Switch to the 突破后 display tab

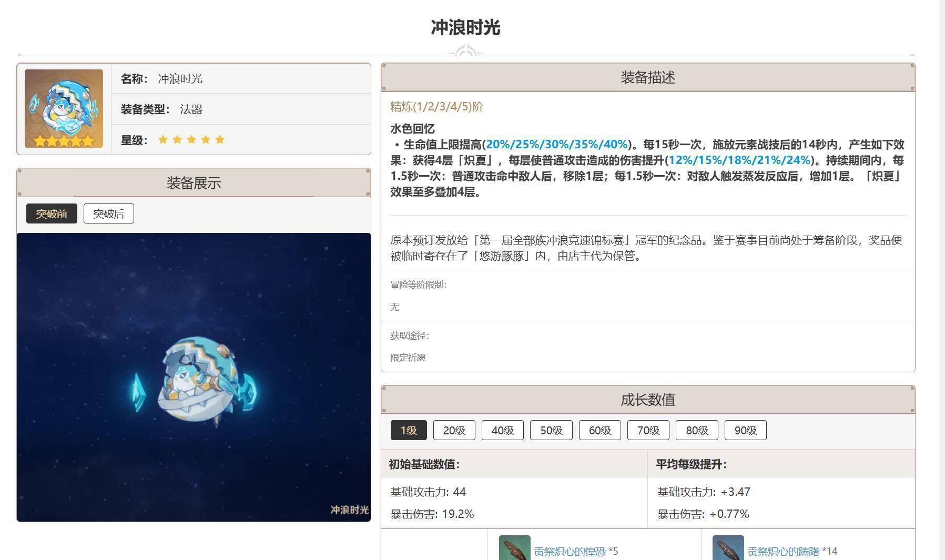(108, 213)
